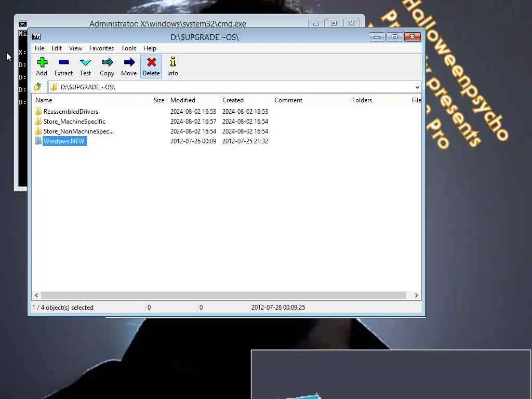Maximize the cmd.exe window behind
Viewport: 532px width, 399px height.
334,23
